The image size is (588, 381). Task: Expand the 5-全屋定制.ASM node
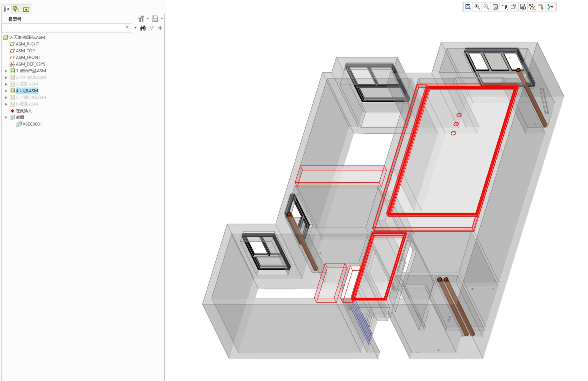pyautogui.click(x=6, y=98)
